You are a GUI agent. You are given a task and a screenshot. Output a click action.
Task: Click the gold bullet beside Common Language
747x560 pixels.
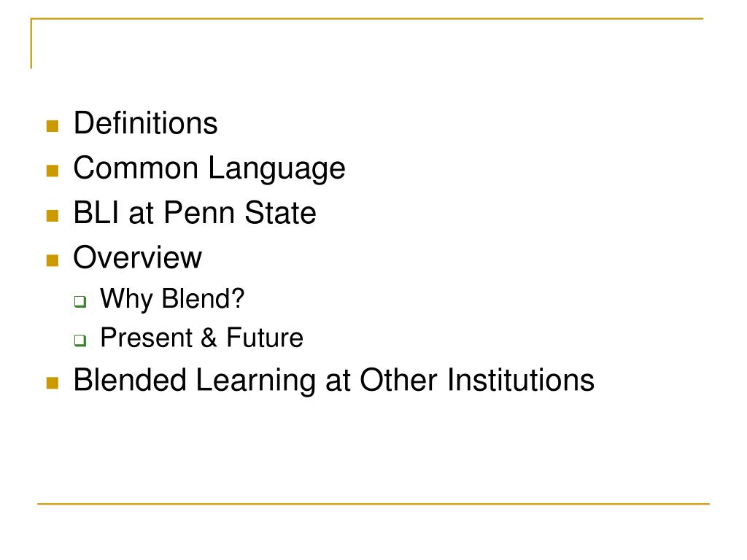point(53,171)
